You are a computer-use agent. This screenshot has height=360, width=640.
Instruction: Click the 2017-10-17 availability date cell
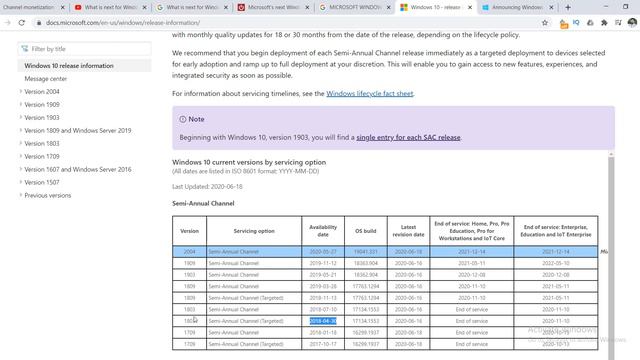click(323, 344)
